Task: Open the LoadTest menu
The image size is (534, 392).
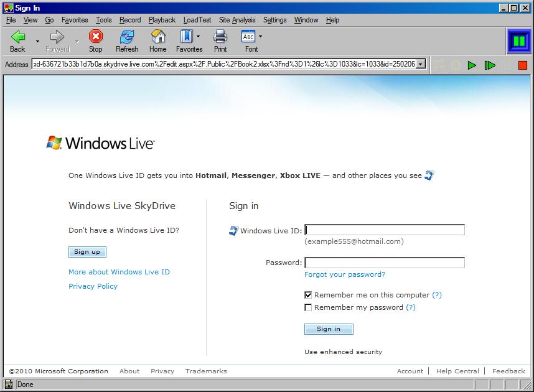Action: pyautogui.click(x=197, y=20)
